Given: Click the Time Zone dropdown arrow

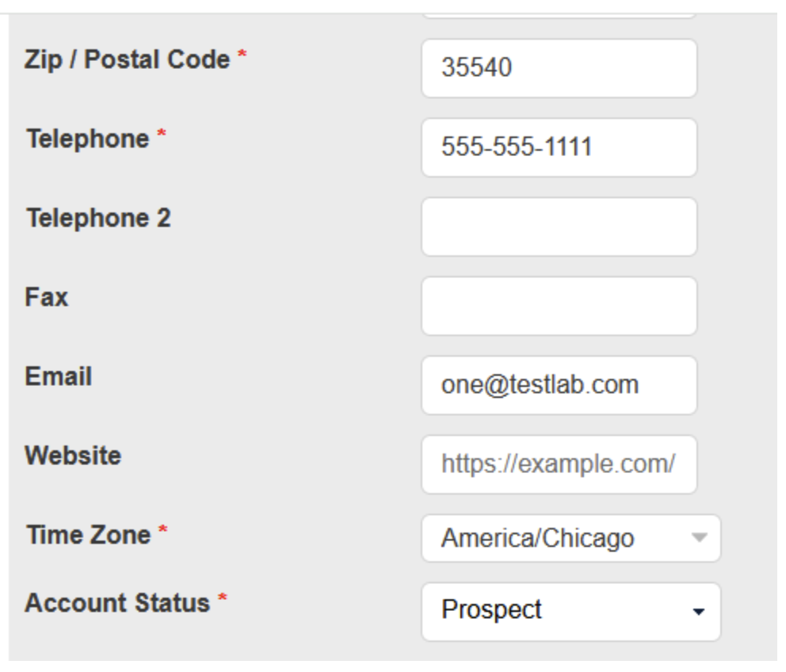Looking at the screenshot, I should pyautogui.click(x=698, y=538).
